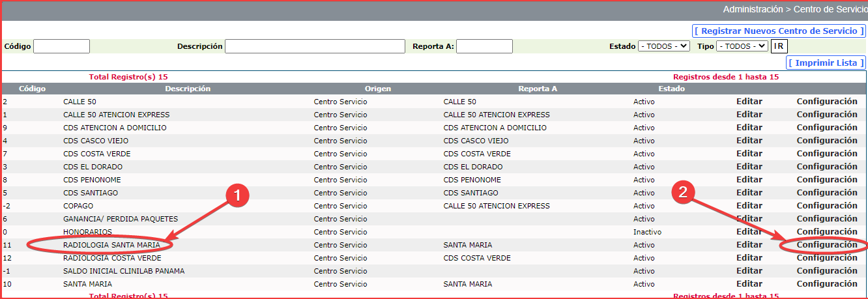This screenshot has height=299, width=868.
Task: Open Configuración for COPAGO row
Action: point(827,206)
